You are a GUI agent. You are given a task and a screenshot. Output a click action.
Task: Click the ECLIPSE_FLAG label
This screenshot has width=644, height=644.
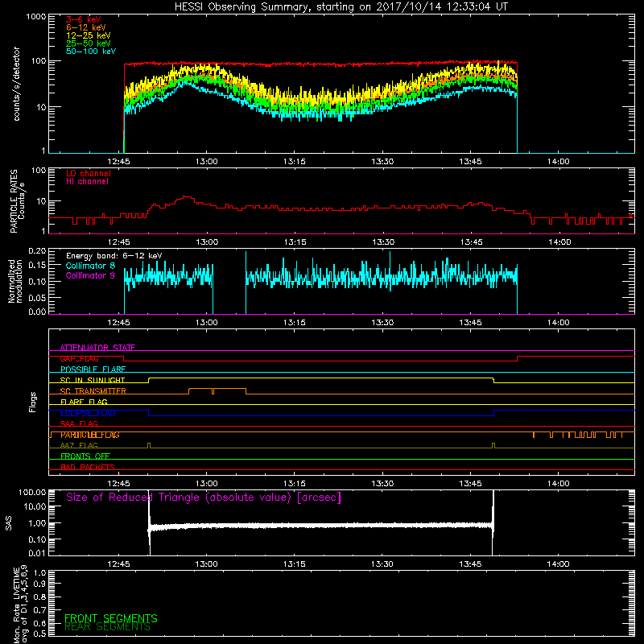coord(88,413)
